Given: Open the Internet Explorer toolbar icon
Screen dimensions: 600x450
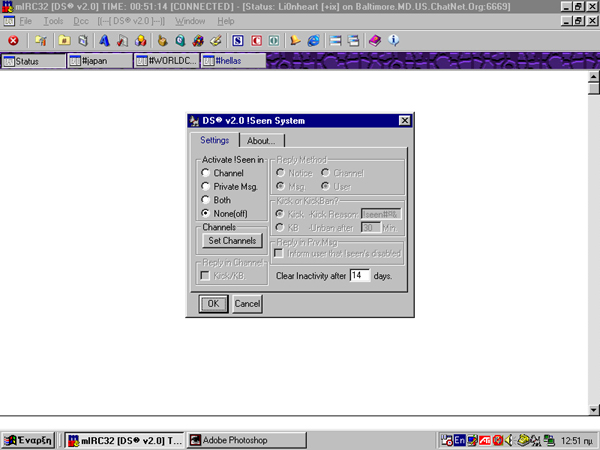Looking at the screenshot, I should tap(313, 40).
